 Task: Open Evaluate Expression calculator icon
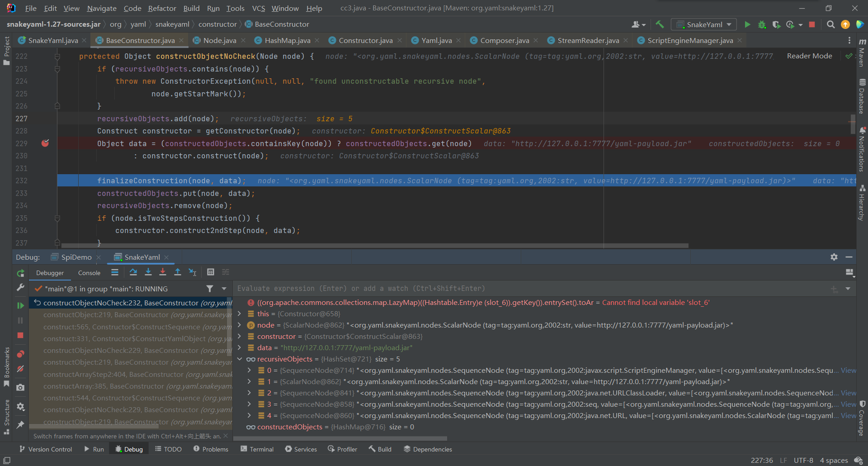(211, 272)
